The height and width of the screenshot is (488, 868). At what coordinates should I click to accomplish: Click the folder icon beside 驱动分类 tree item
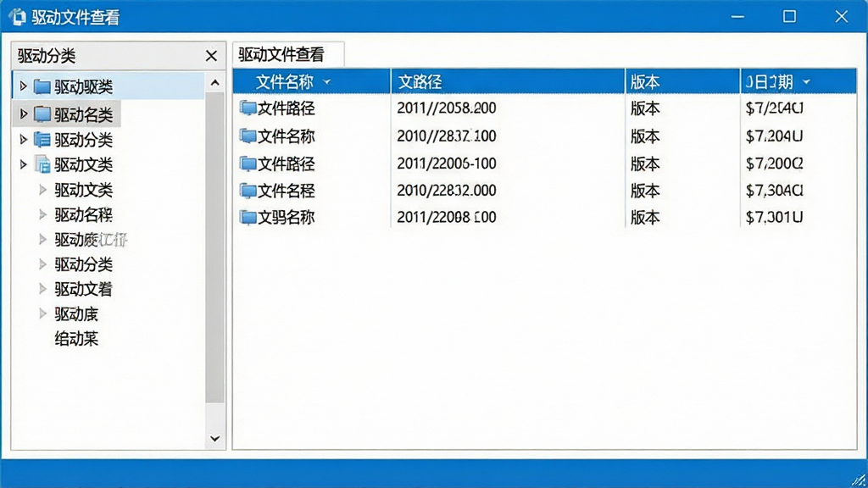coord(42,140)
